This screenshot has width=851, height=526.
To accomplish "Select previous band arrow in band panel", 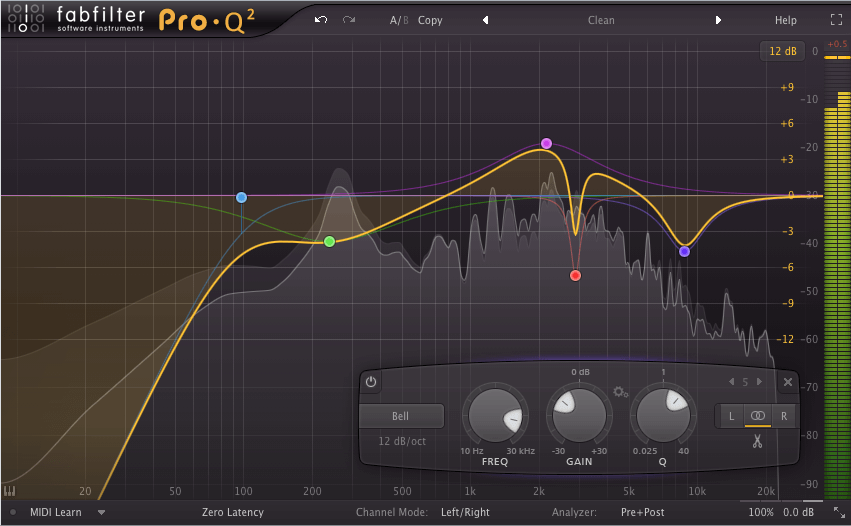I will [732, 382].
